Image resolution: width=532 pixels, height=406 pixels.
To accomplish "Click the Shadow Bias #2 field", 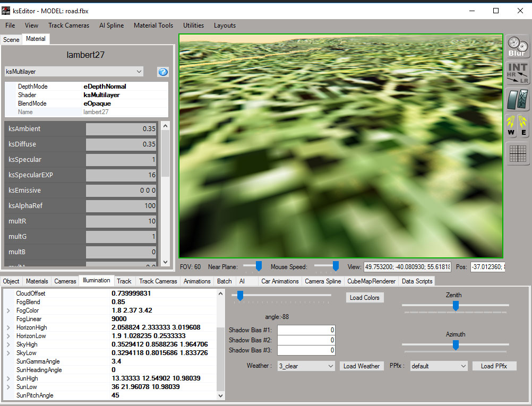I will (x=306, y=340).
